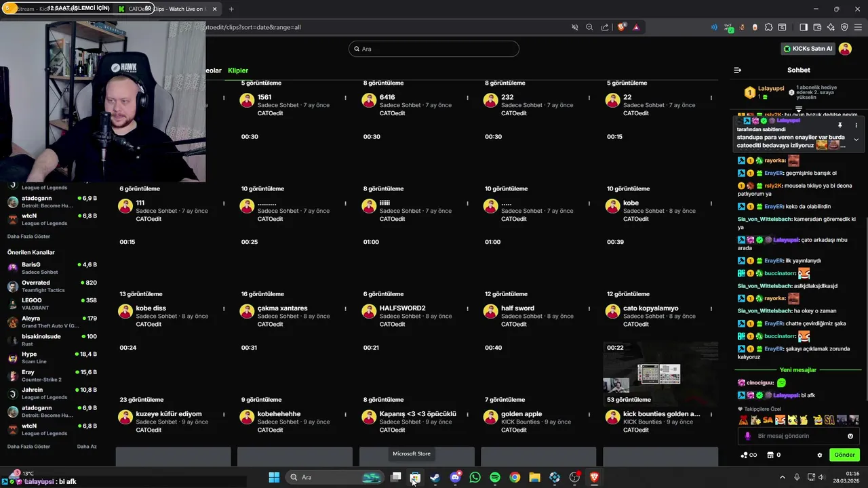Open the Leo AI sparkle icon
The image size is (868, 488).
[831, 27]
